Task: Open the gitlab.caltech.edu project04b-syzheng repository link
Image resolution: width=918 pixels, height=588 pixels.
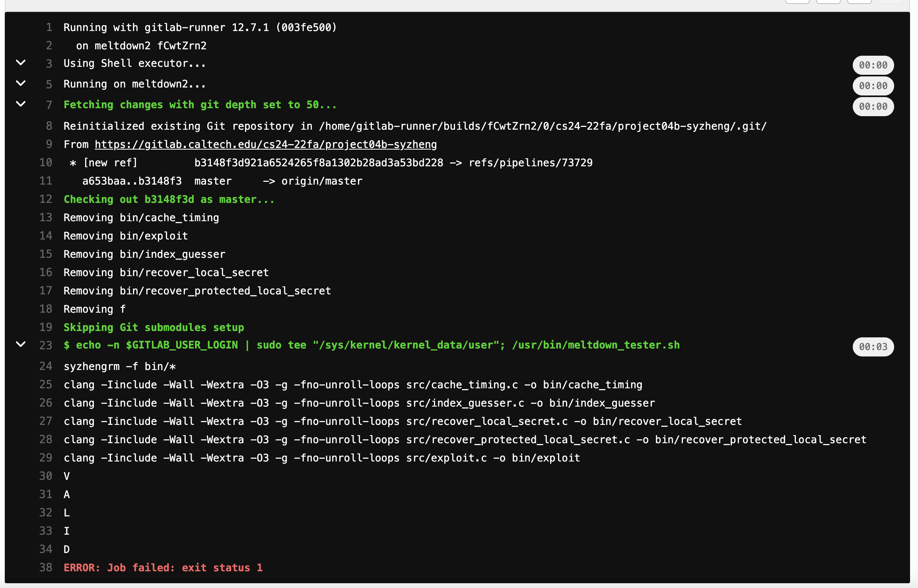Action: tap(265, 144)
